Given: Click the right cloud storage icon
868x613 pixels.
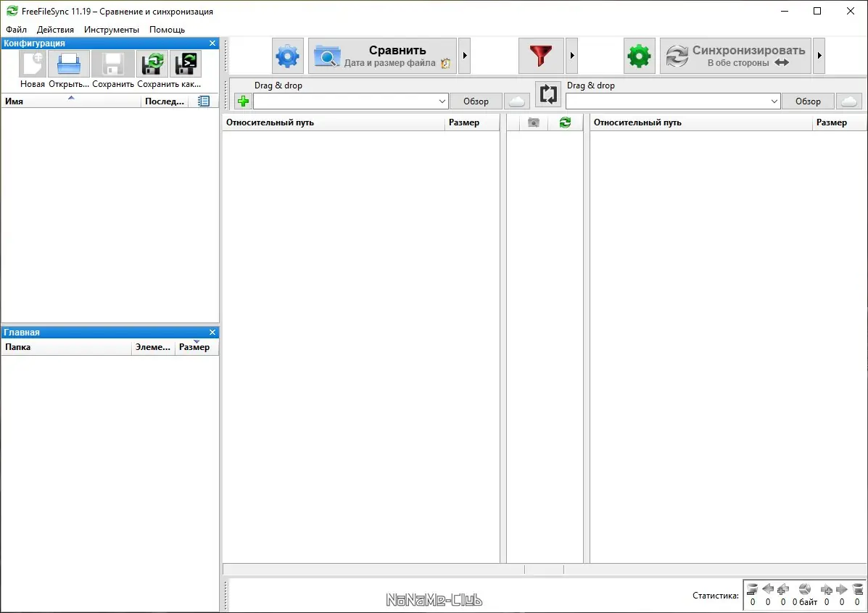Looking at the screenshot, I should pyautogui.click(x=849, y=101).
